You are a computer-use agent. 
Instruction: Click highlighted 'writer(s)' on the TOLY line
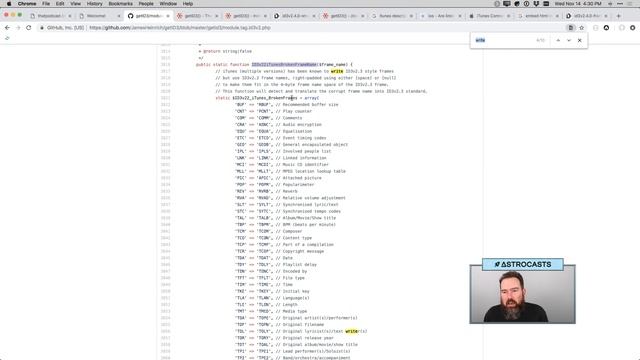356,331
